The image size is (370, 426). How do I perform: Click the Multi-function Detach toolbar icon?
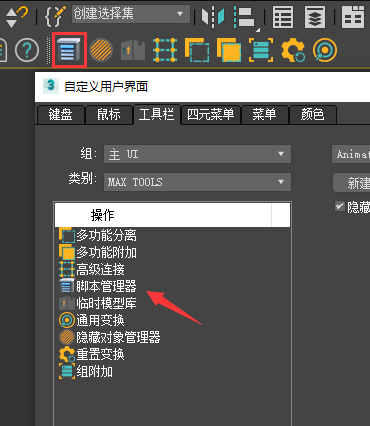tap(197, 50)
